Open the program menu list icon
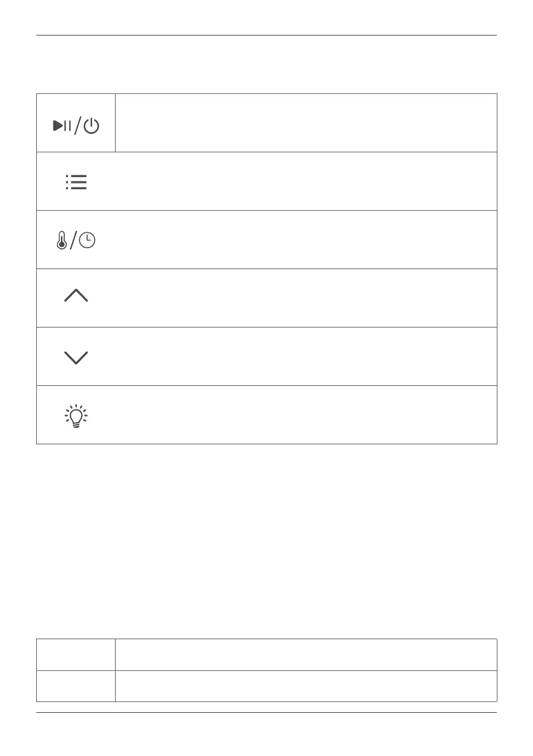533x756 pixels. tap(76, 183)
